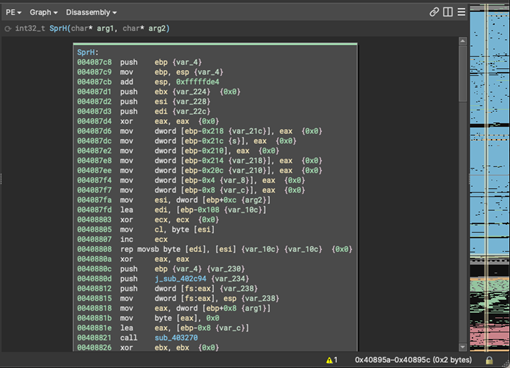
Task: Click the 0xfffffde4 constant
Action: (x=198, y=82)
